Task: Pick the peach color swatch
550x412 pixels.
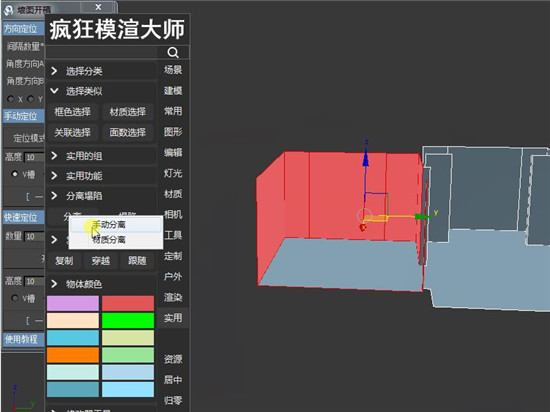Action: (73, 320)
